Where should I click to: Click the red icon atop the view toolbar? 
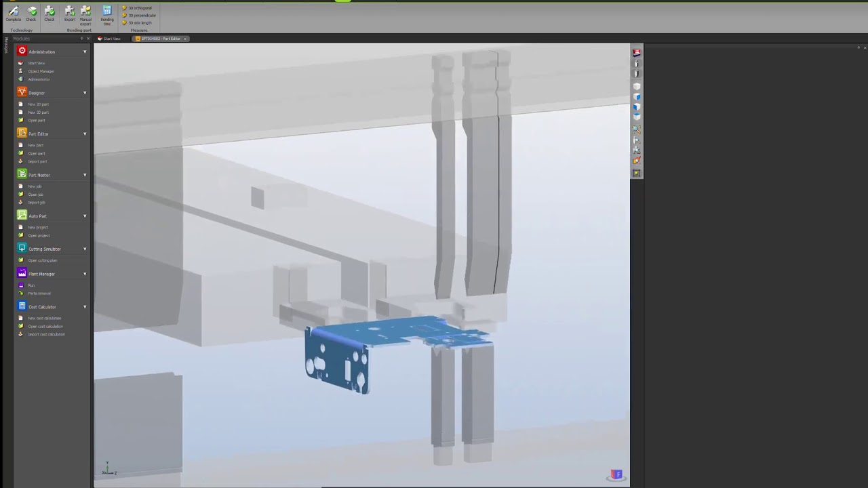[x=636, y=52]
